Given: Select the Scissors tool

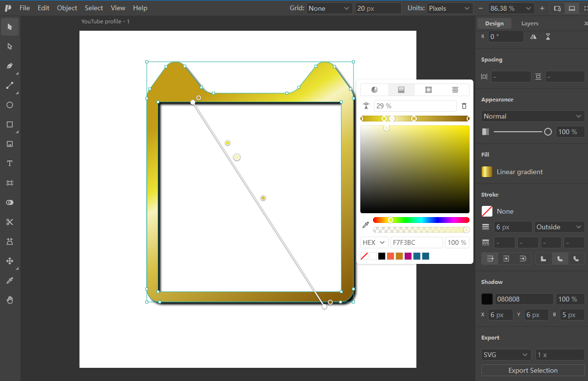Looking at the screenshot, I should (x=10, y=222).
